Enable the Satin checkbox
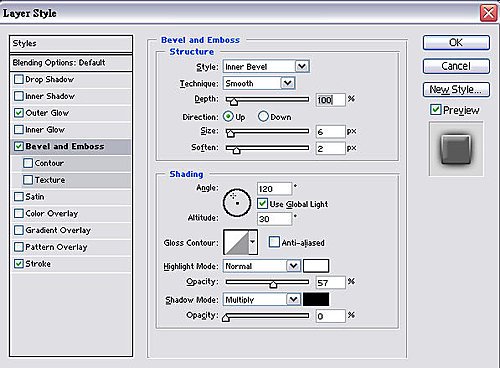 pyautogui.click(x=19, y=197)
